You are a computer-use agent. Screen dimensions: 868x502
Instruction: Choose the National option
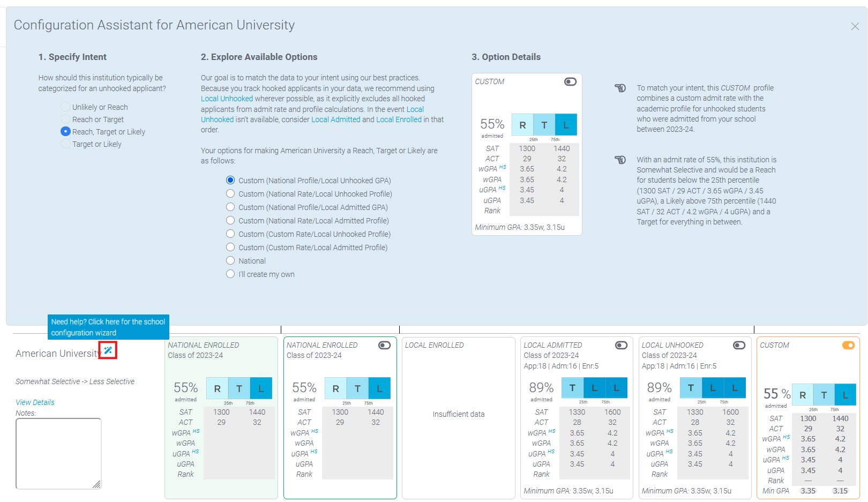(230, 260)
